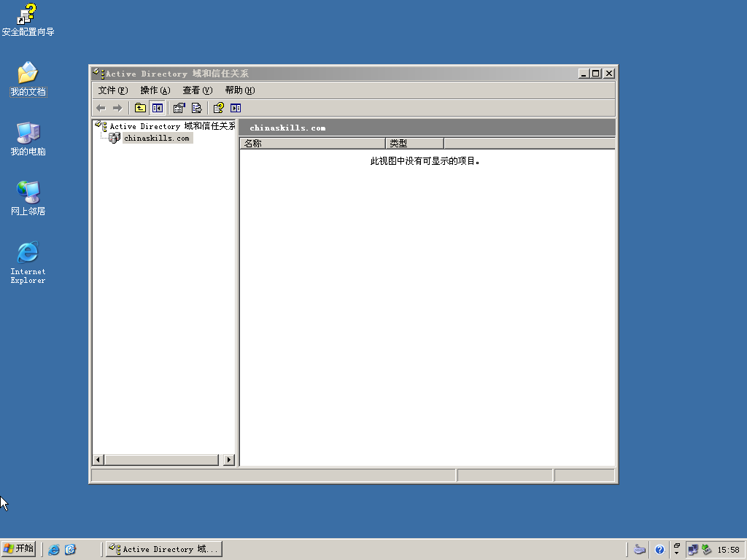Image resolution: width=747 pixels, height=560 pixels.
Task: Click left arrow of tree horizontal scrollbar
Action: (x=98, y=459)
